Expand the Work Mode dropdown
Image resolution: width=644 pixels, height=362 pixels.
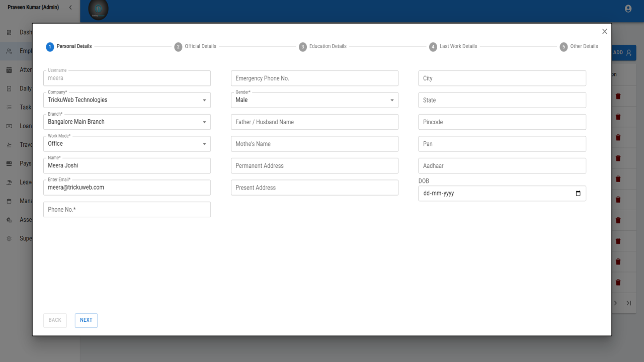click(x=127, y=144)
